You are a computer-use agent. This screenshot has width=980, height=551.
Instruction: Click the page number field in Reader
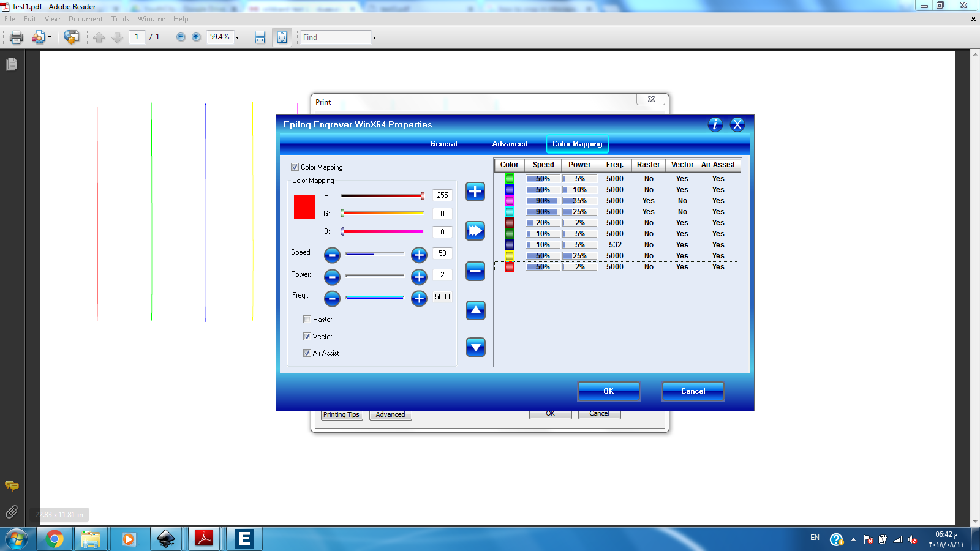point(137,37)
